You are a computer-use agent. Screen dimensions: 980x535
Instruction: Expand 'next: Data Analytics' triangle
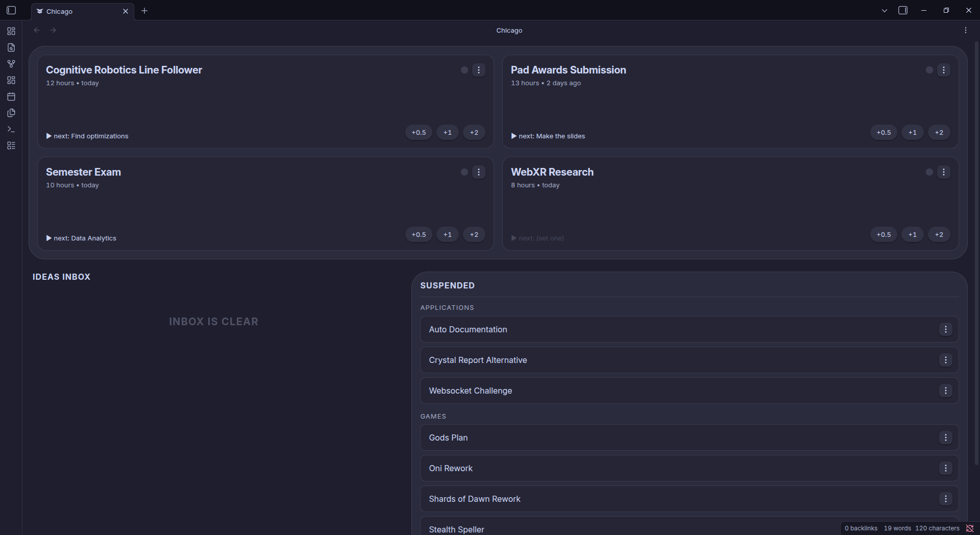[49, 238]
